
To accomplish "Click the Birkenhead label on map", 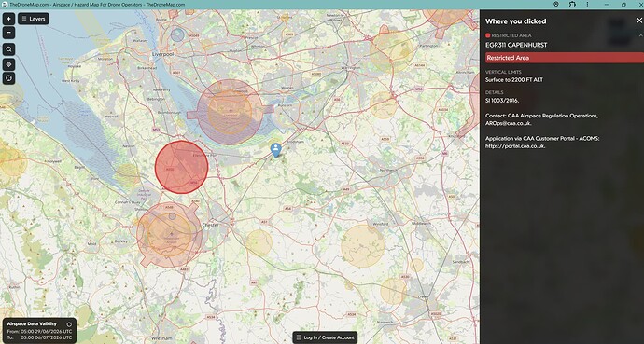I will tap(147, 68).
